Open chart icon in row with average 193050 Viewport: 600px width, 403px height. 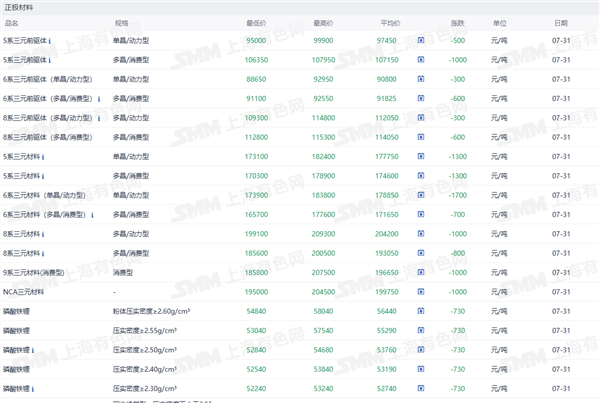pos(421,253)
